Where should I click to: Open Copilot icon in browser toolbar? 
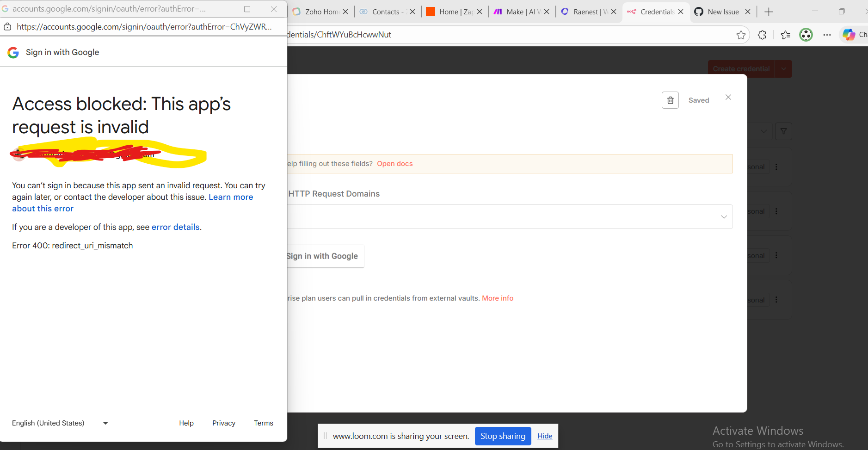point(849,35)
